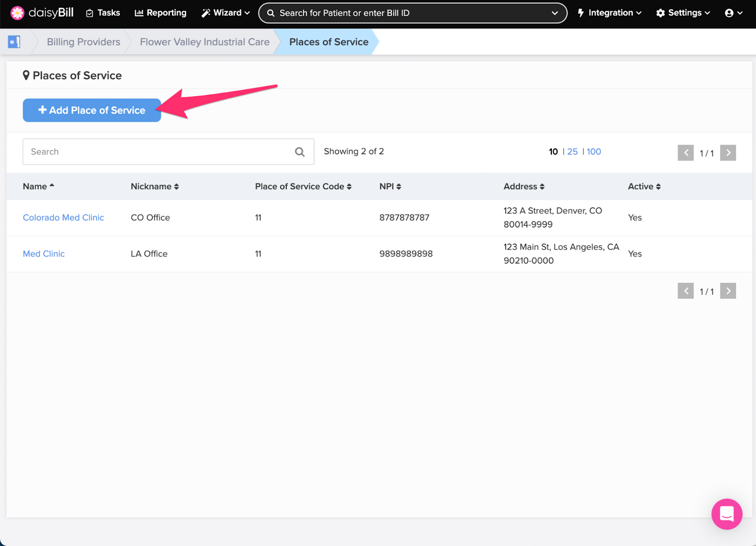Click the daisyBill flower logo
This screenshot has height=546, width=756.
pos(17,13)
